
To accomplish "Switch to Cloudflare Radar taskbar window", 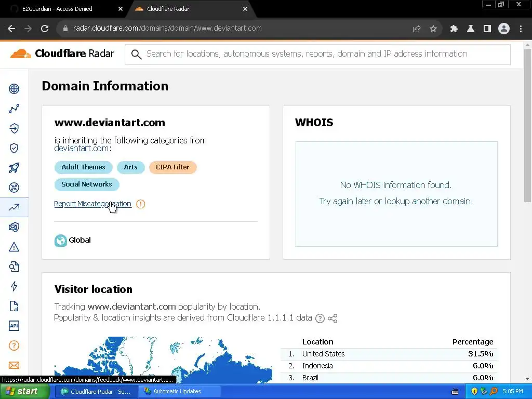I will [x=96, y=392].
